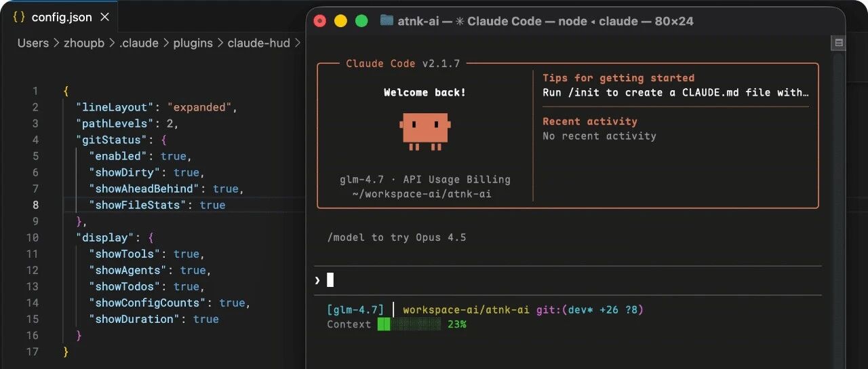Click the Claude Code pixel mascot
The image size is (868, 369).
pyautogui.click(x=425, y=132)
